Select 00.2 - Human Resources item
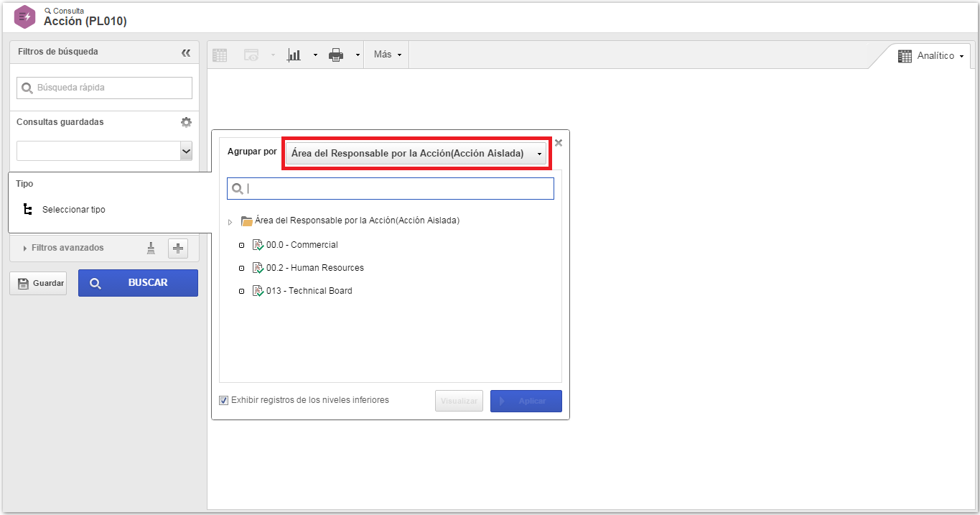The image size is (980, 515). [314, 268]
